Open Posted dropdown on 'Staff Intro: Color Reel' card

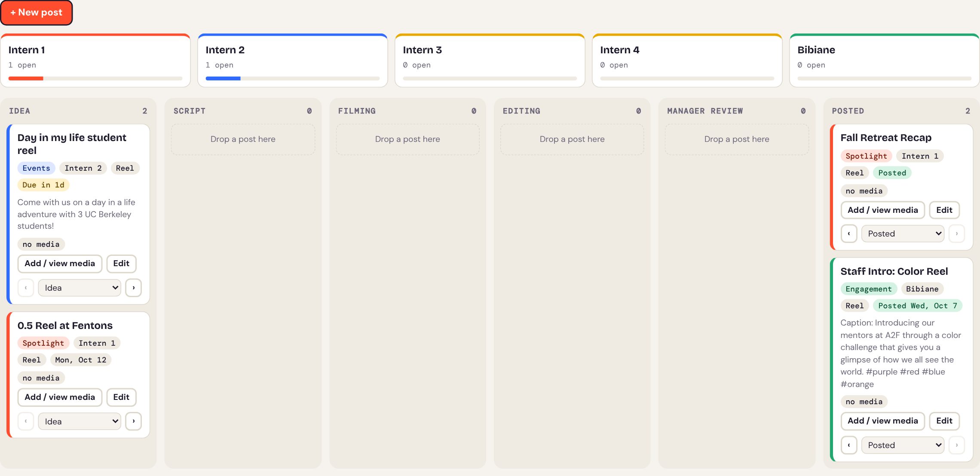point(903,445)
